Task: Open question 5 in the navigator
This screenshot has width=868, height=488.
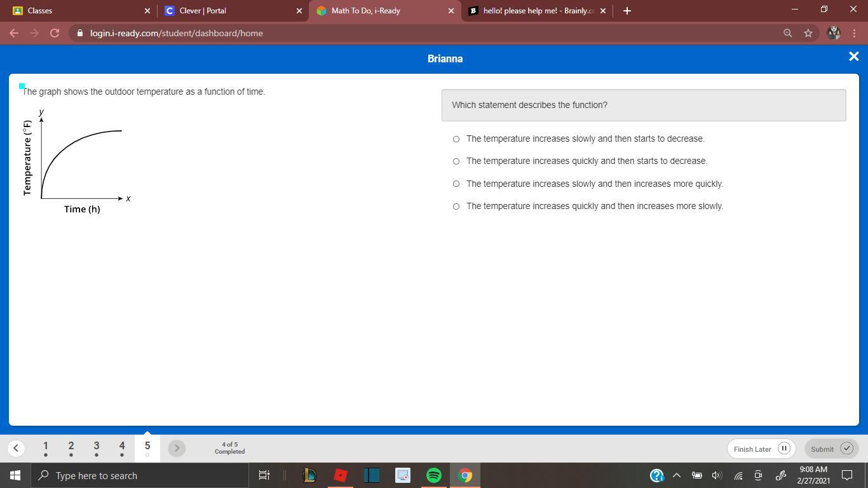Action: coord(147,448)
